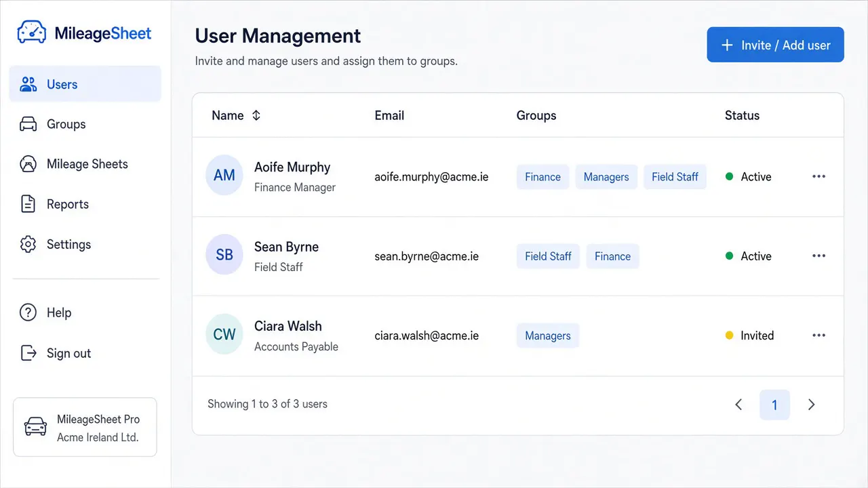Click the Mileage Sheets gauge icon
This screenshot has height=488, width=868.
click(x=28, y=164)
